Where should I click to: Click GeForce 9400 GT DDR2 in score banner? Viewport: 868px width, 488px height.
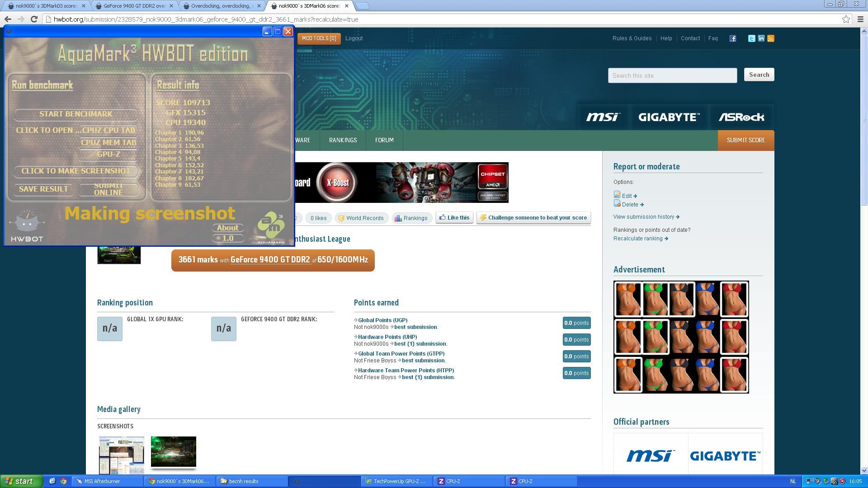tap(270, 260)
